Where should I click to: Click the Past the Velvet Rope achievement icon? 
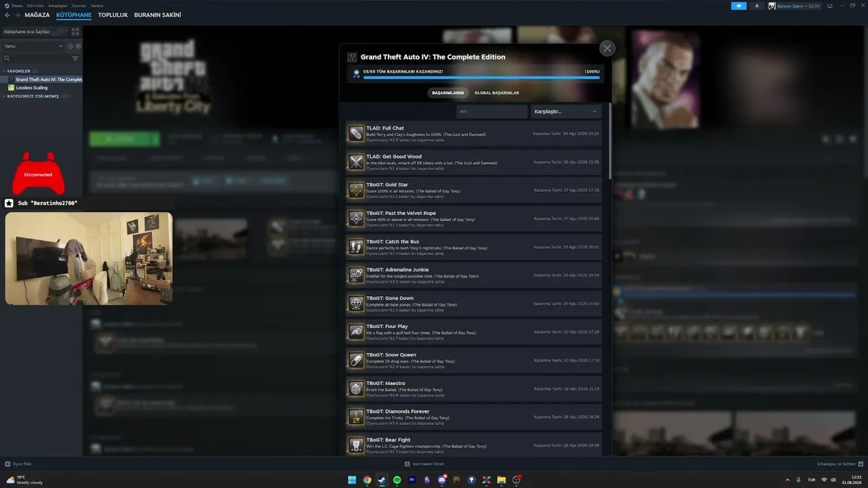pyautogui.click(x=356, y=219)
